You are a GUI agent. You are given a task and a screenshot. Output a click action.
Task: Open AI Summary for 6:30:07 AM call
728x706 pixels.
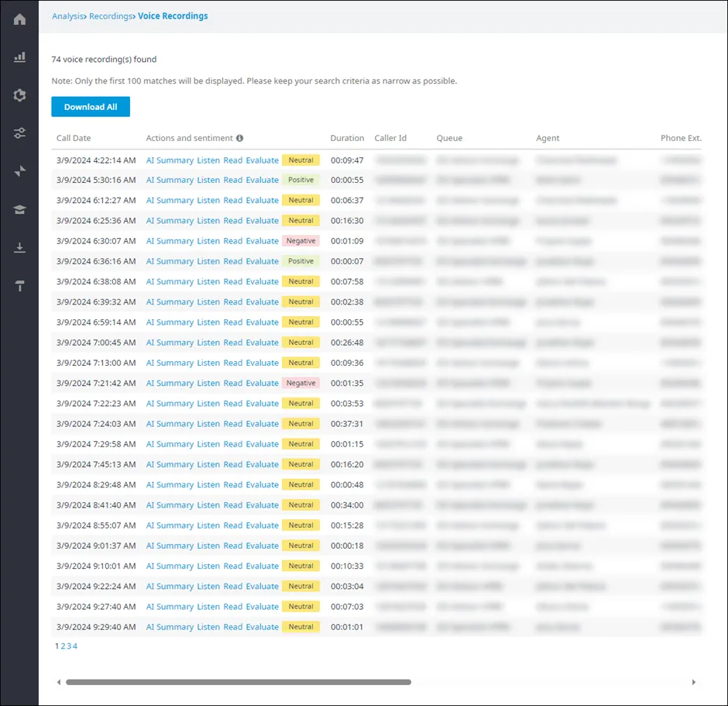[170, 241]
